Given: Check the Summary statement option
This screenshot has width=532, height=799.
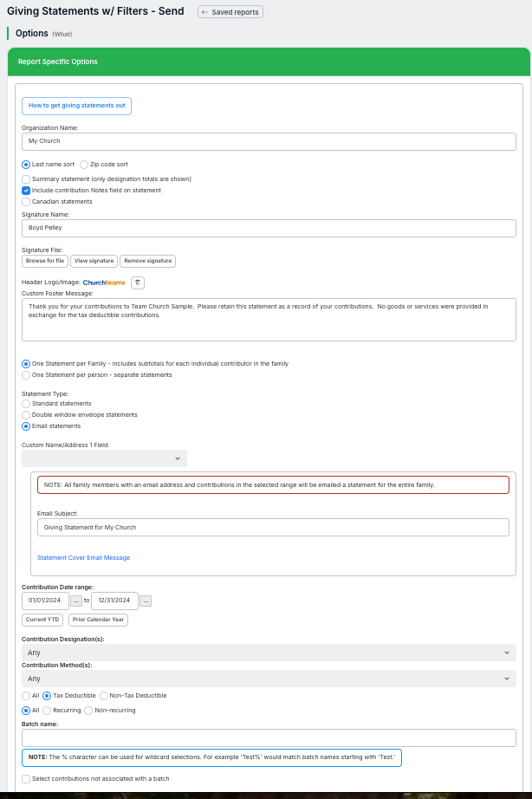Looking at the screenshot, I should [26, 179].
